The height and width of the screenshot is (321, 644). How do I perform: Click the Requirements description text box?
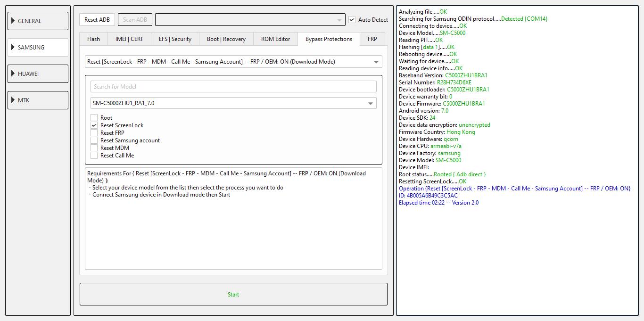click(233, 219)
